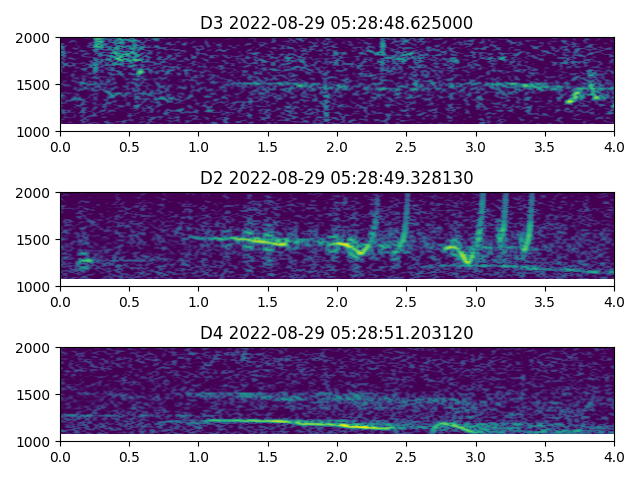Click the bright spot near 3.7s in D3 plot
Image resolution: width=640 pixels, height=480 pixels.
pyautogui.click(x=574, y=98)
